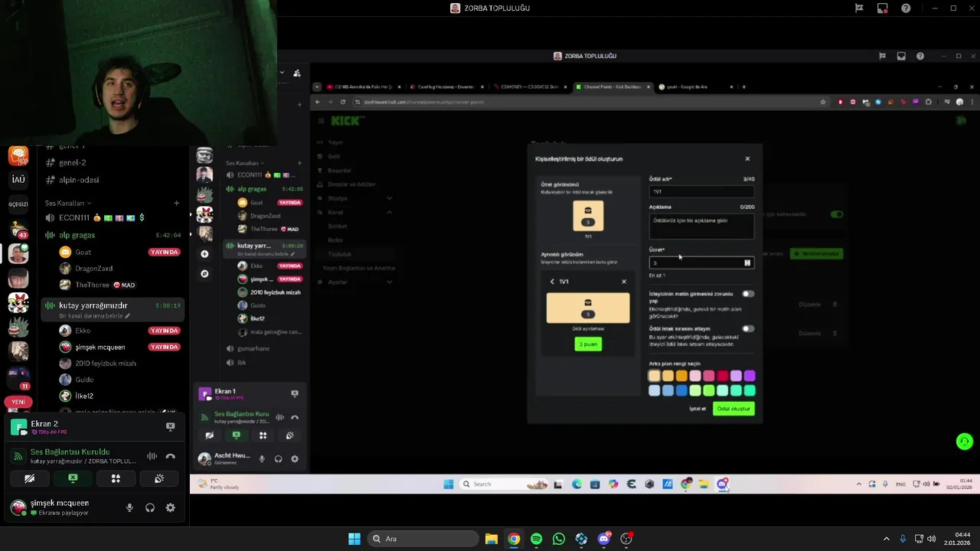Close the reward creation dialog with X
This screenshot has width=980, height=551.
click(748, 159)
